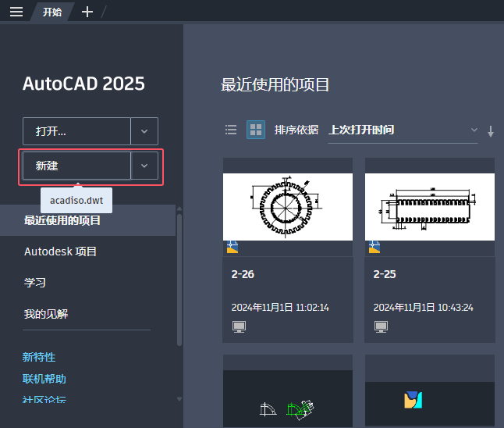Add a new drawing tab with plus icon
This screenshot has height=428, width=504.
pos(87,12)
